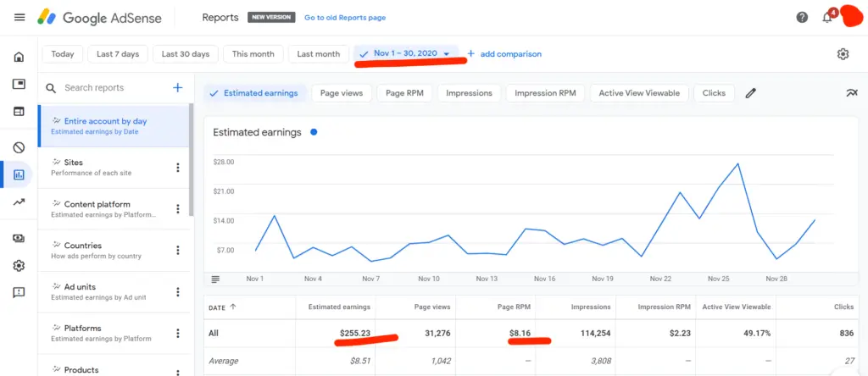Open the notifications bell
Image resolution: width=868 pixels, height=376 pixels.
point(827,17)
